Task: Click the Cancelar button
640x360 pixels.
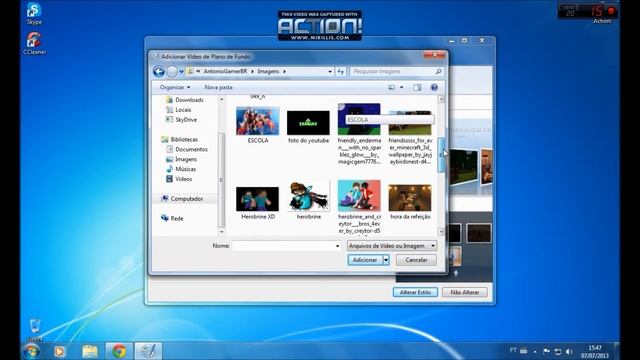Action: pyautogui.click(x=416, y=260)
